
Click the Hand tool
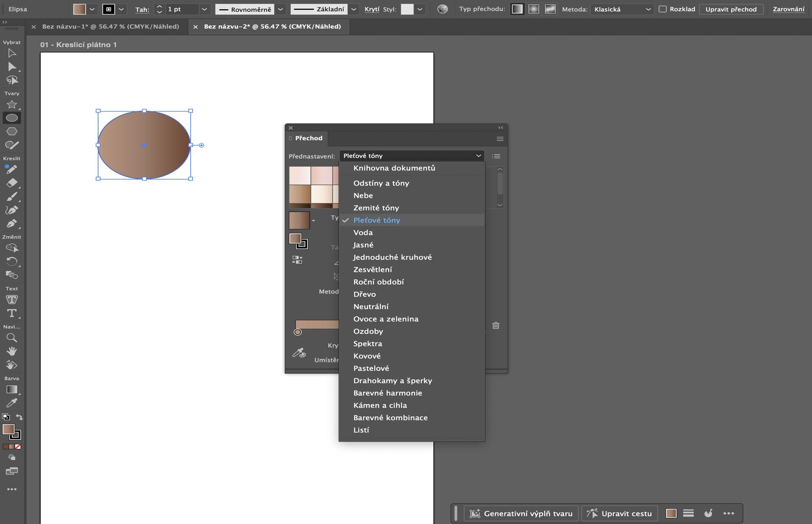[x=12, y=351]
